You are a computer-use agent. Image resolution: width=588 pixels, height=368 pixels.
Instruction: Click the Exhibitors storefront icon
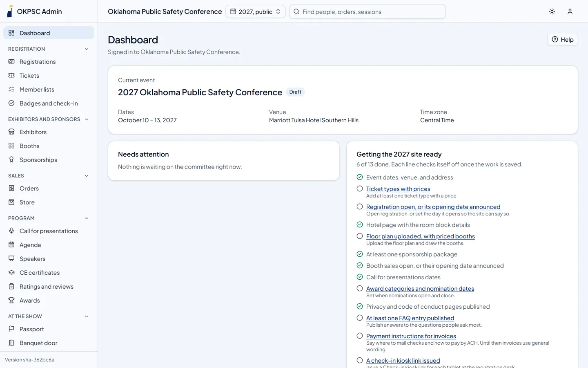[x=11, y=132]
